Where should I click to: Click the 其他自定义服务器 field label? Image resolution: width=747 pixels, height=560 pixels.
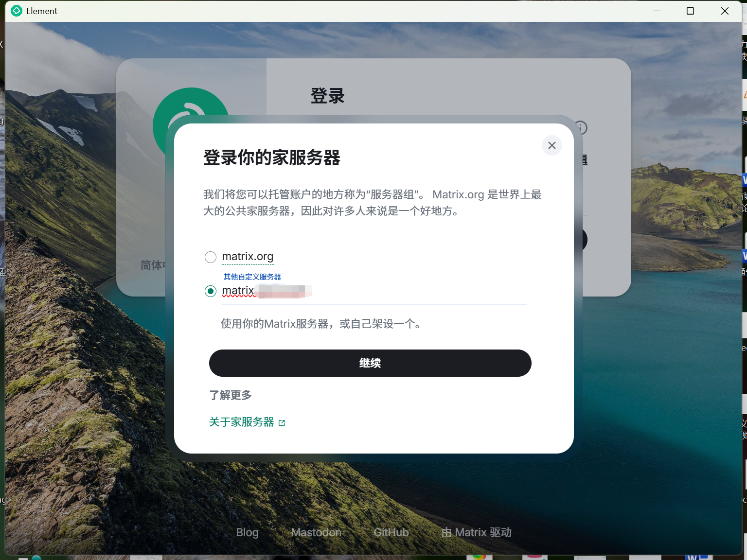pos(252,277)
